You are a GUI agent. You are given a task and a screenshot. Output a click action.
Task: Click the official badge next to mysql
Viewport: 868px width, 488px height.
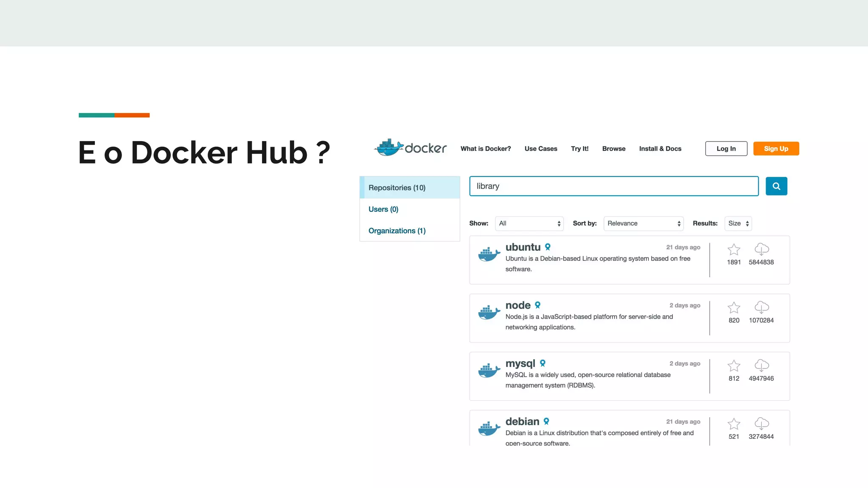coord(542,363)
